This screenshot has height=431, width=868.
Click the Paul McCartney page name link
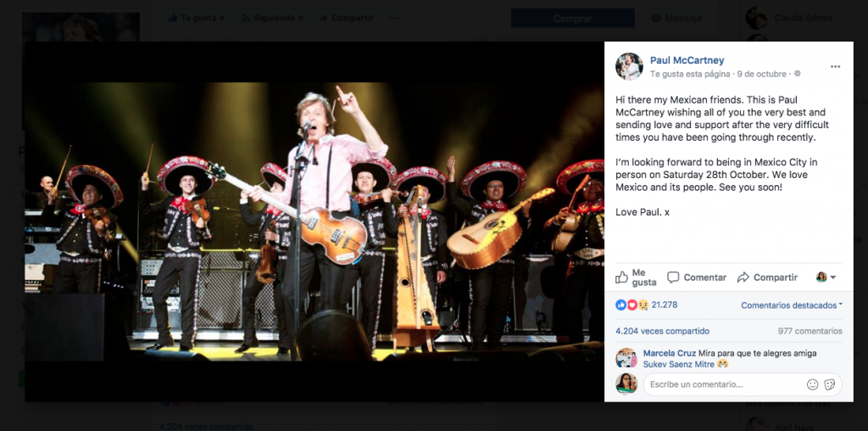(x=687, y=60)
